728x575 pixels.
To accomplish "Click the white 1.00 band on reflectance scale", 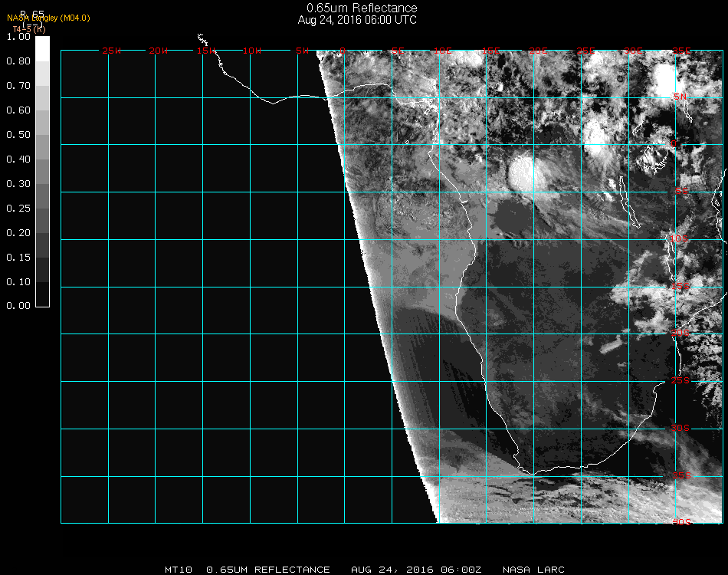I will click(x=43, y=48).
